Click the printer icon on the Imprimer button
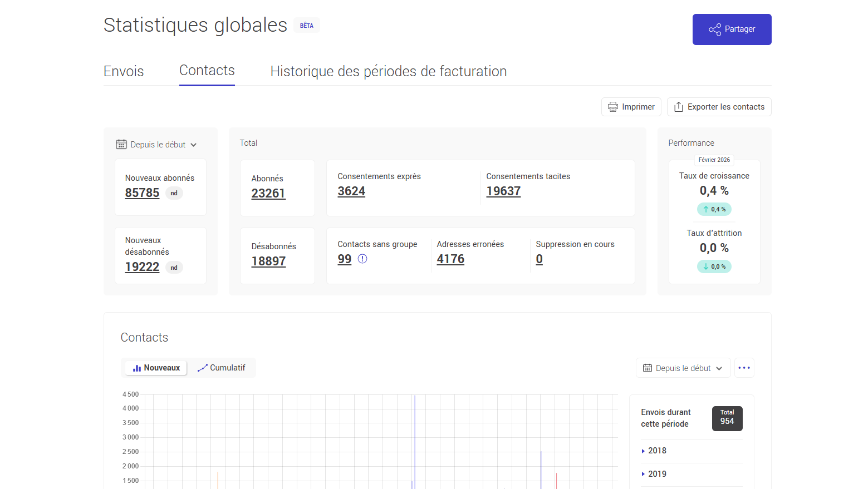Image resolution: width=868 pixels, height=489 pixels. click(614, 106)
